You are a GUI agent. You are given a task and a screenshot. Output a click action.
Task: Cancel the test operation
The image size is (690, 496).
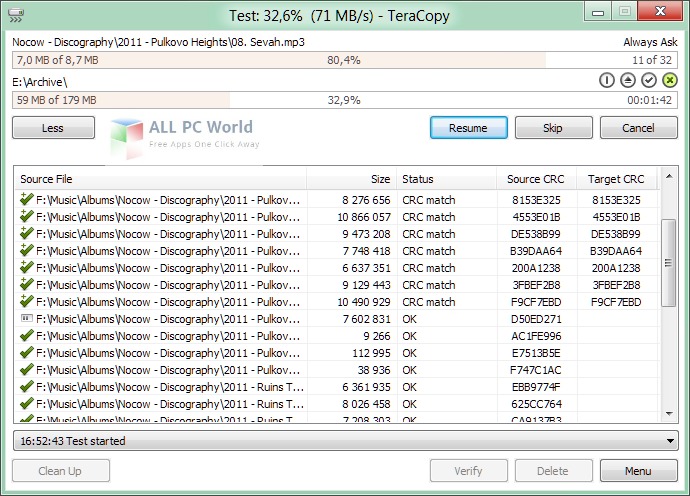coord(639,128)
